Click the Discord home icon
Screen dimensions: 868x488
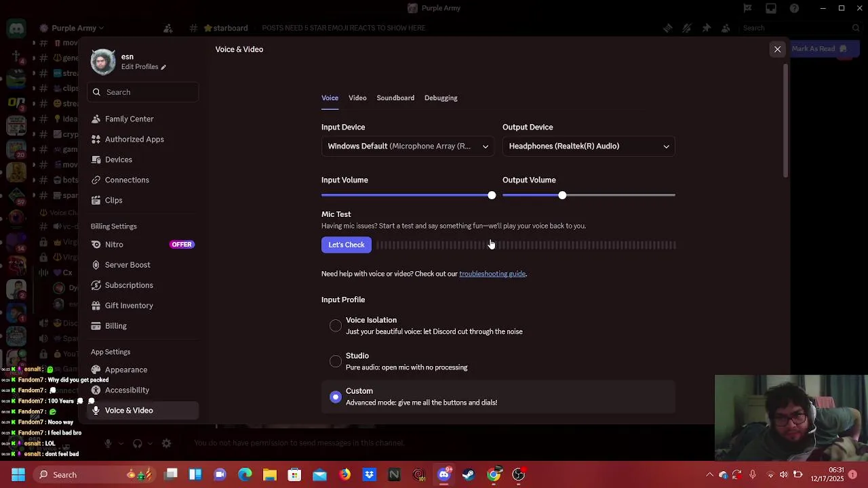(17, 28)
